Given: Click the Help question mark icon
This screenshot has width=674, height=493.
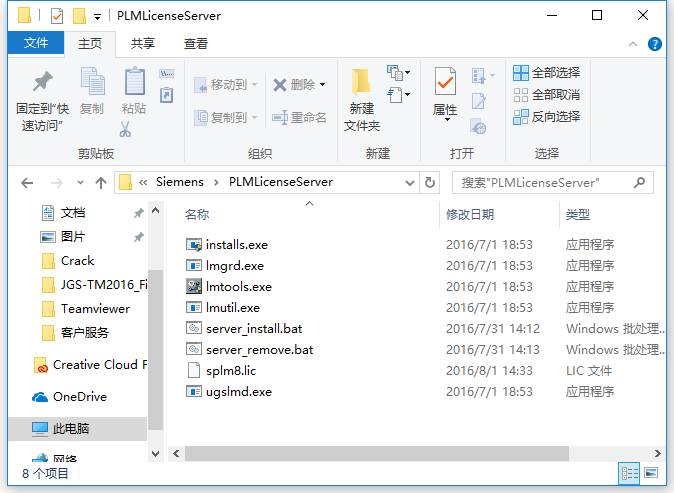Looking at the screenshot, I should (654, 44).
